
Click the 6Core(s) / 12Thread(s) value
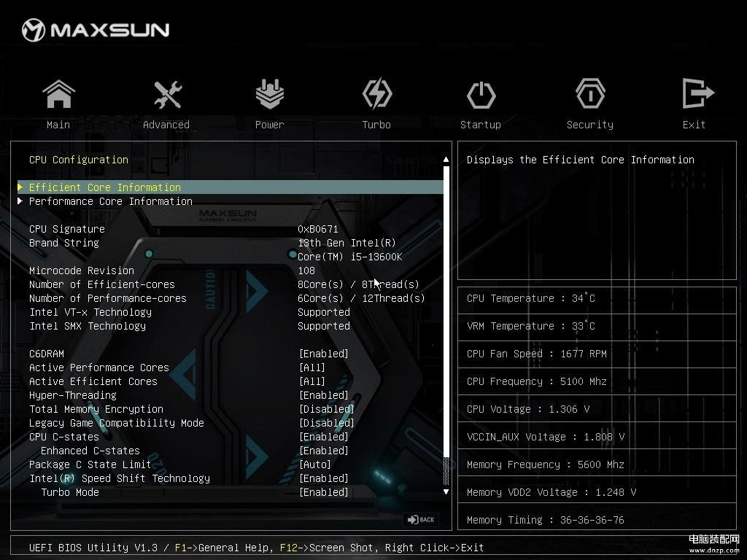361,298
